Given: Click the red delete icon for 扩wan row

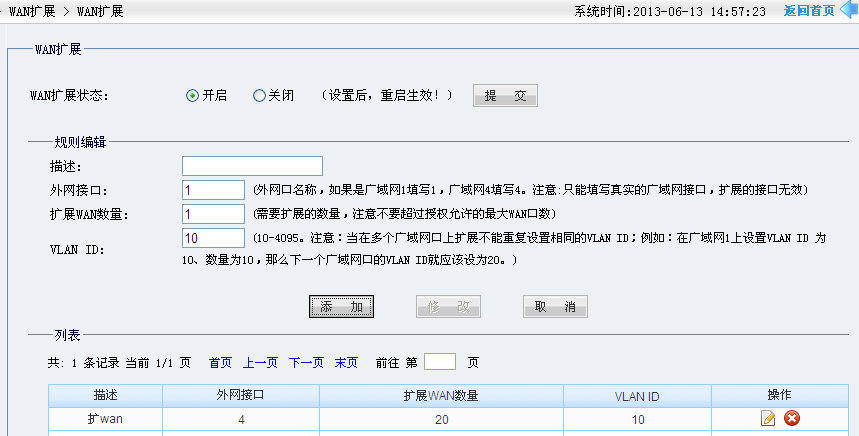Looking at the screenshot, I should 792,419.
